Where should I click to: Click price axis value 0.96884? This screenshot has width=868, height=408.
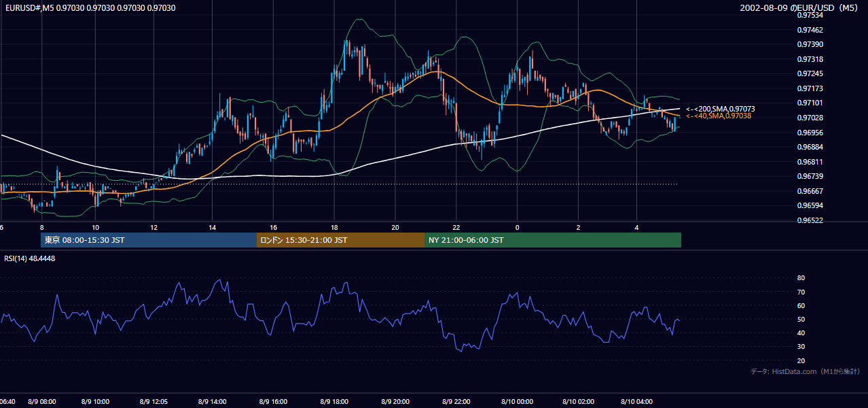click(x=810, y=147)
